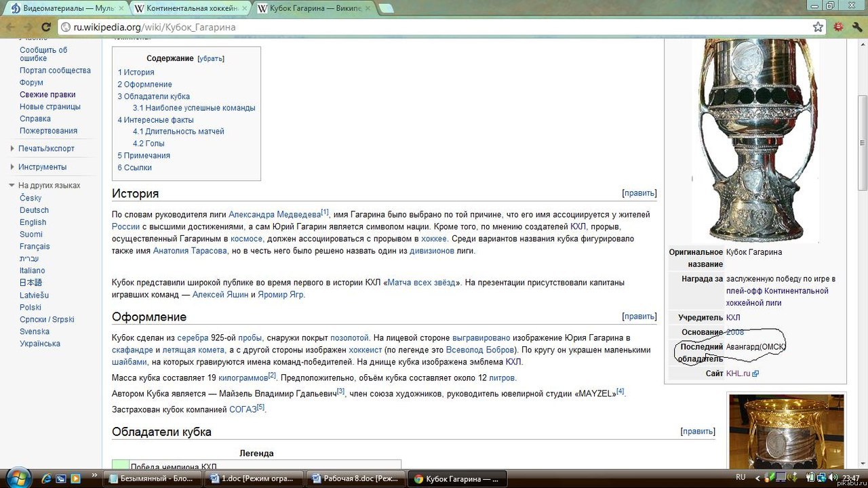868x488 pixels.
Task: Open the Александра Медведева link
Action: tap(275, 214)
